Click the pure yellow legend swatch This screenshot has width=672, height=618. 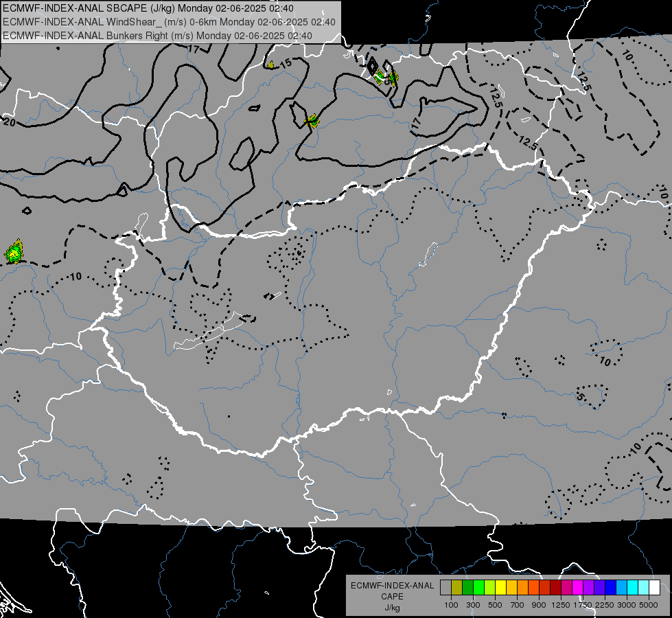pyautogui.click(x=500, y=588)
